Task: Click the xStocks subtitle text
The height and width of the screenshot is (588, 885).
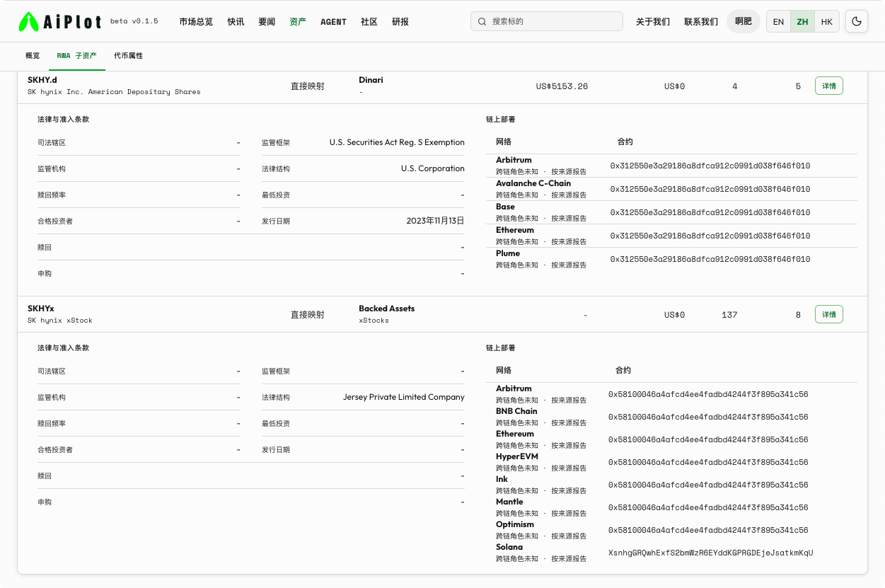Action: [x=374, y=321]
